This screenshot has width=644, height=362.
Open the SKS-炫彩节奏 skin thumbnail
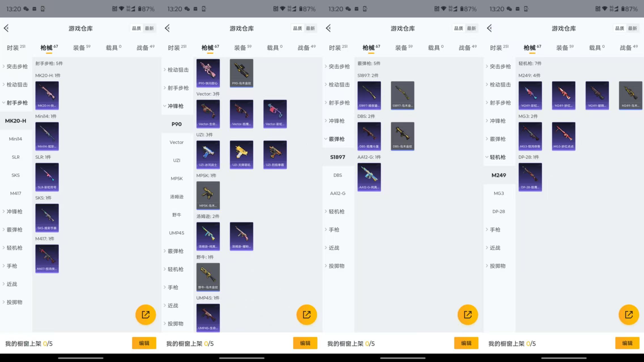click(47, 218)
